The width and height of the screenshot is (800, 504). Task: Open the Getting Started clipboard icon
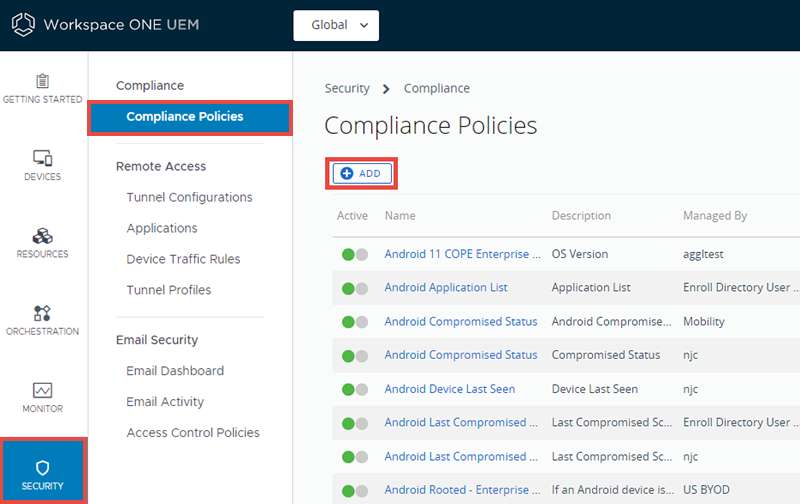pos(42,81)
